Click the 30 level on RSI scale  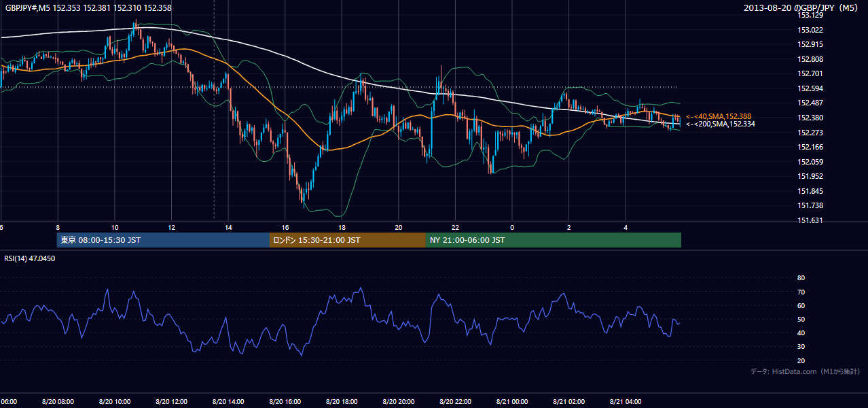coord(801,347)
